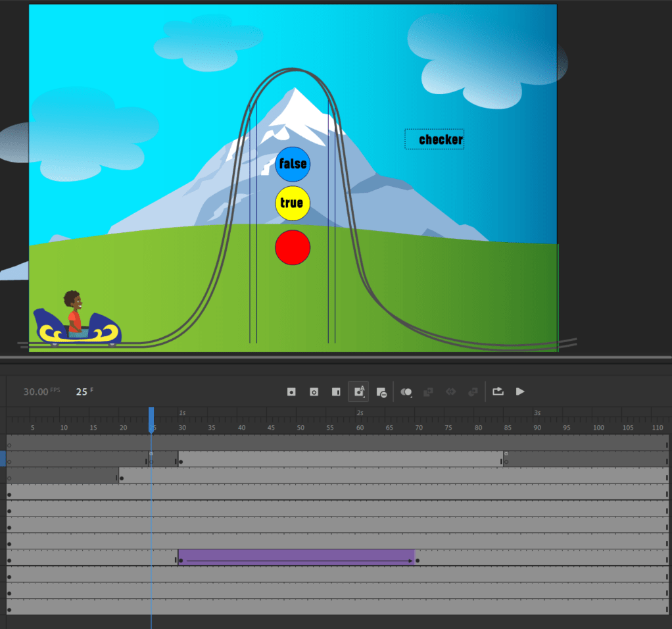Screen dimensions: 672x629
Task: Click the Create Classic Tween icon
Action: click(472, 391)
